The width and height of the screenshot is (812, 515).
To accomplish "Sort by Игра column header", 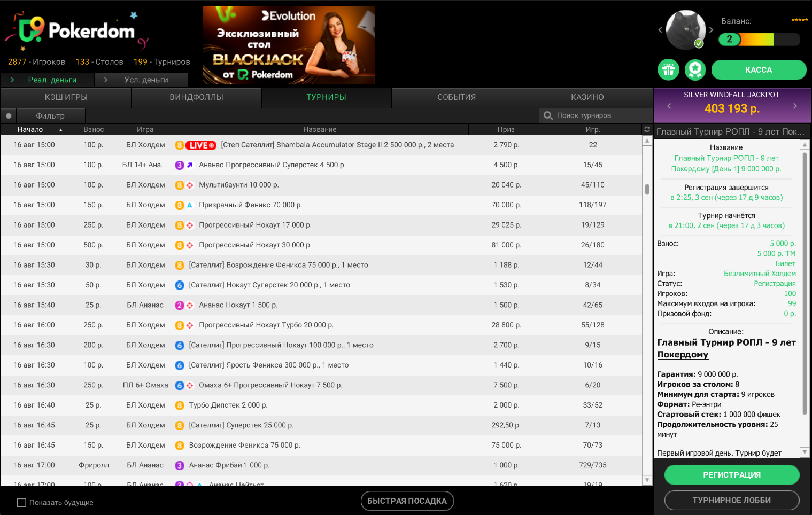I will click(145, 130).
